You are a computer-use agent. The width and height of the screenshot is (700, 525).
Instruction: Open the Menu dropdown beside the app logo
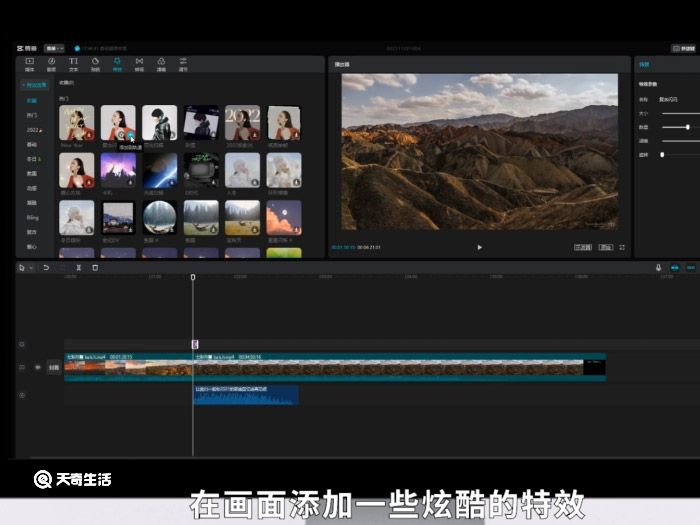[x=54, y=48]
